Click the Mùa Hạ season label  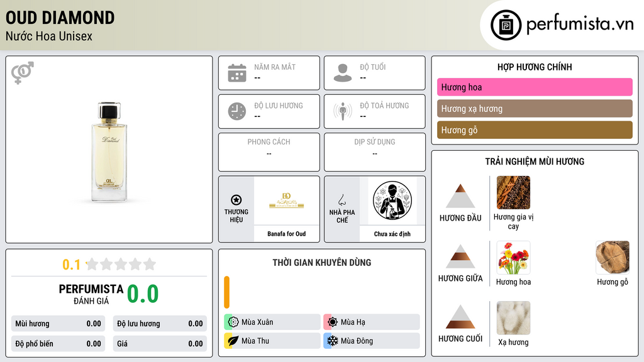(x=353, y=322)
